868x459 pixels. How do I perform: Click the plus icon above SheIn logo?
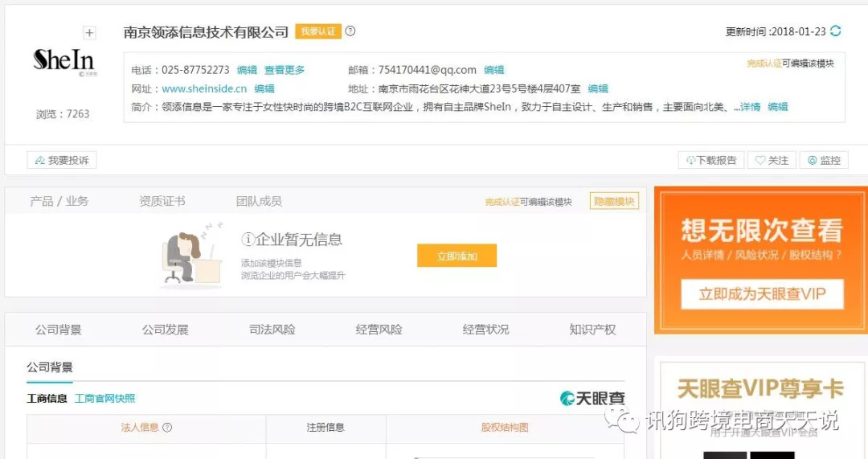[89, 33]
